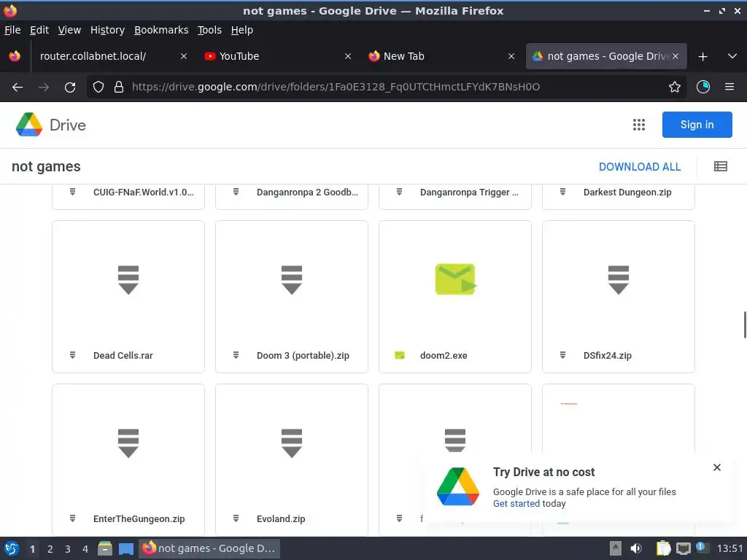Switch to workspace 4
This screenshot has height=560, width=747.
click(85, 549)
